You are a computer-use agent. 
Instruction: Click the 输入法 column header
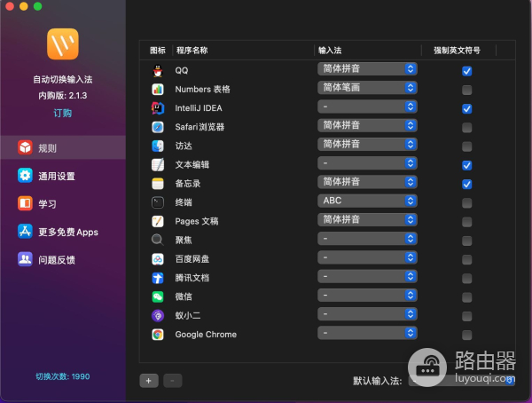330,51
